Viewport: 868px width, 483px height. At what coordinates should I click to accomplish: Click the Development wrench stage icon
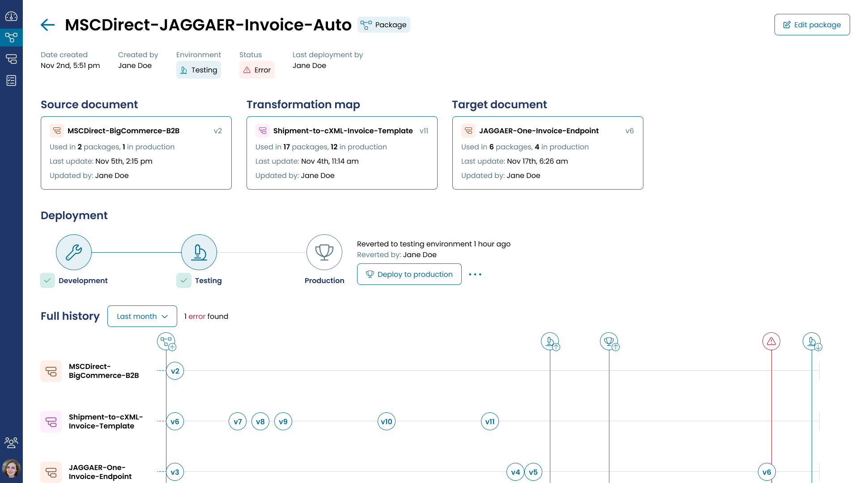pyautogui.click(x=74, y=252)
